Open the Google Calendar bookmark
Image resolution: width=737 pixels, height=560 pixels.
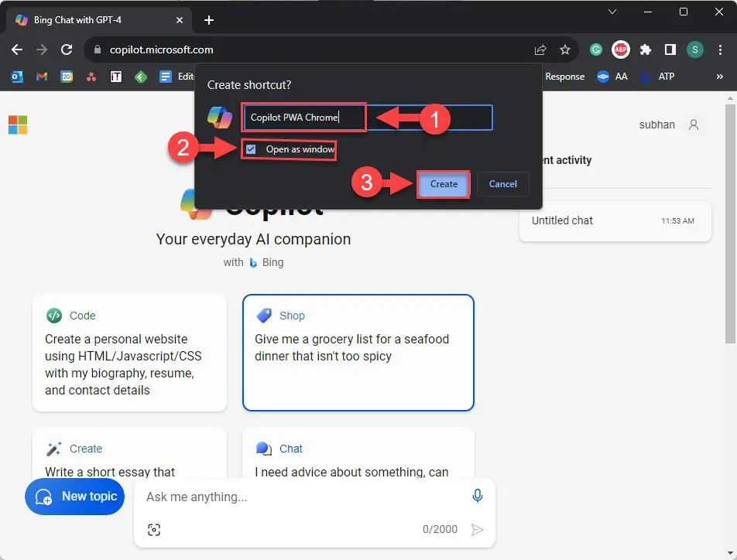point(67,76)
